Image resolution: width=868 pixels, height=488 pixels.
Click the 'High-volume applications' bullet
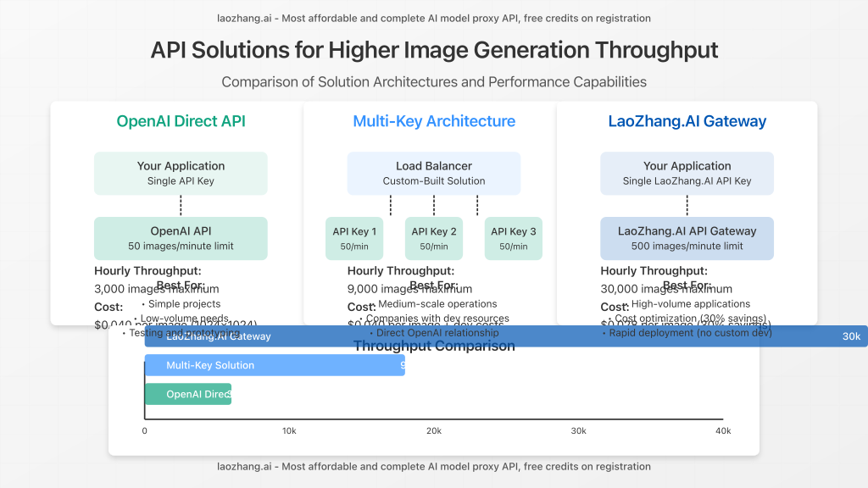point(690,304)
